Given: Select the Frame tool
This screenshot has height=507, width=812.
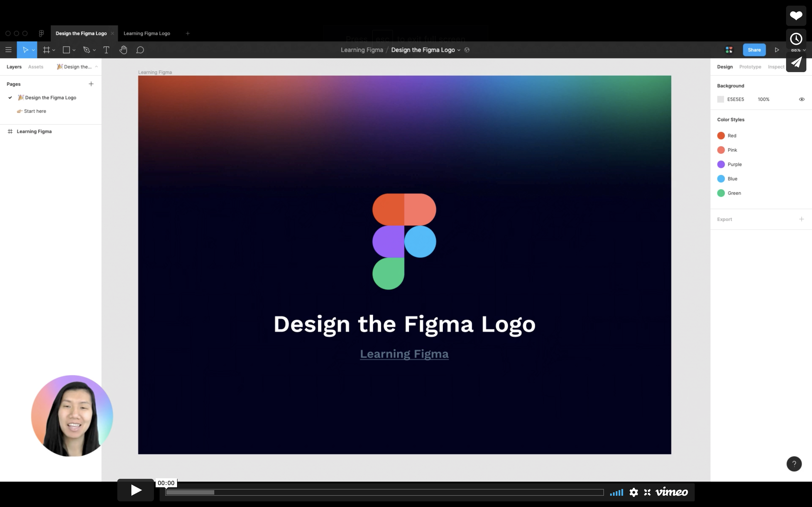Looking at the screenshot, I should pyautogui.click(x=47, y=50).
